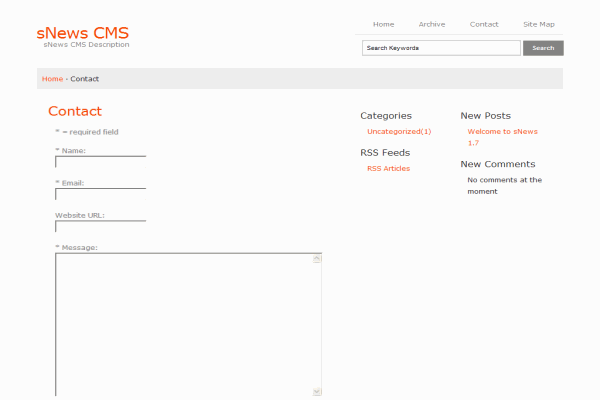Click the sNews CMS site title

pyautogui.click(x=82, y=32)
